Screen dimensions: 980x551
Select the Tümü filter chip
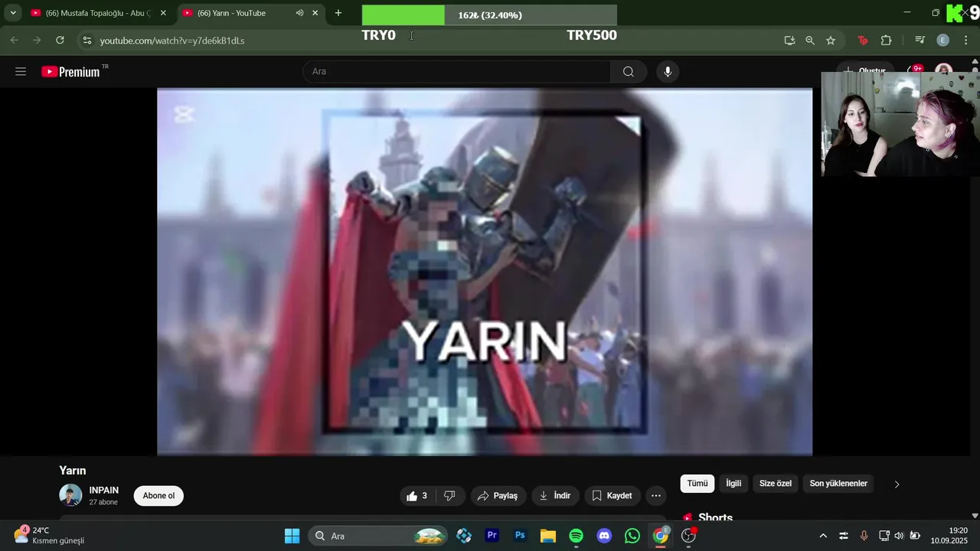697,484
